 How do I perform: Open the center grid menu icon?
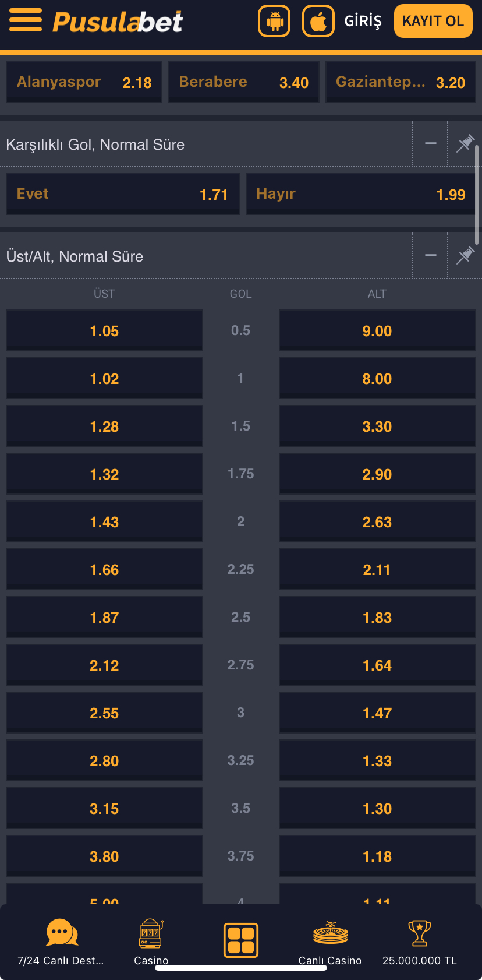pyautogui.click(x=241, y=940)
